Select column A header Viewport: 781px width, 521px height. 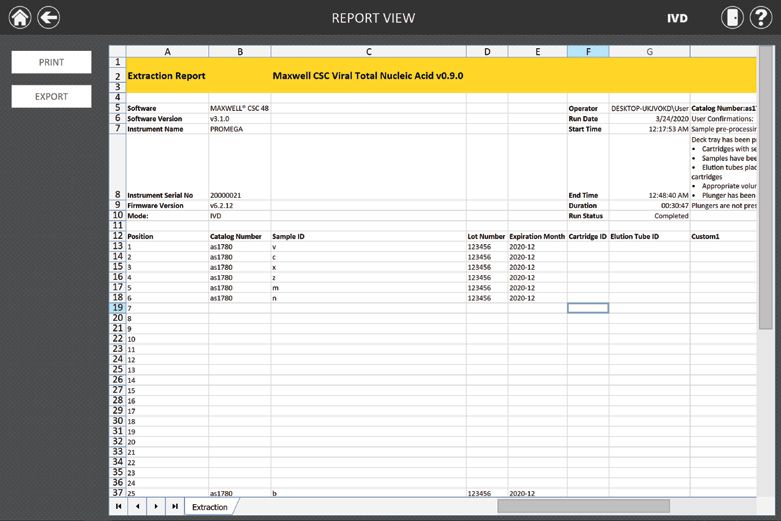pos(167,51)
